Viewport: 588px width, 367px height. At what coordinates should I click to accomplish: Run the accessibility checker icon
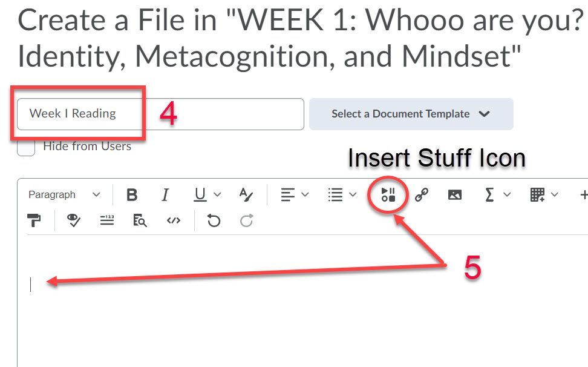(x=73, y=220)
